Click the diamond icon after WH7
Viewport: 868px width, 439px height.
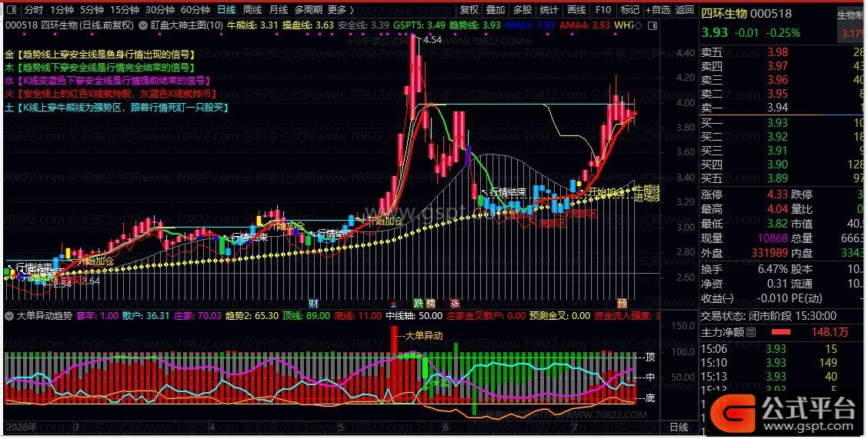click(x=639, y=25)
